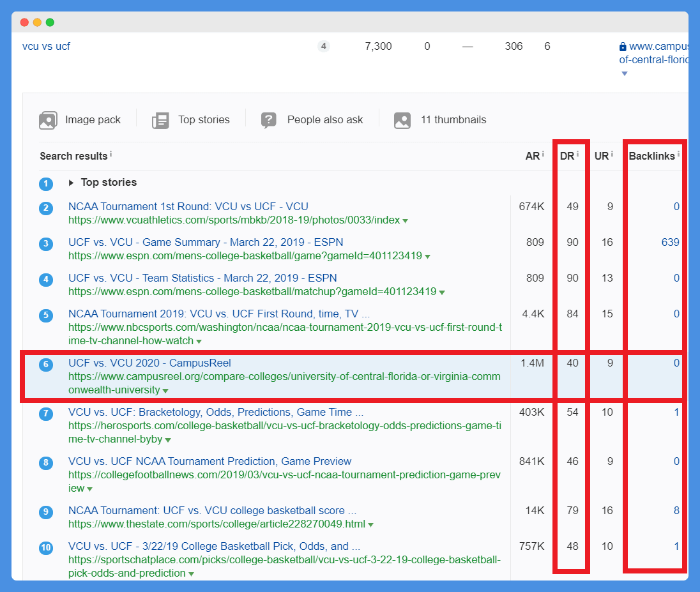Open NCAA Tournament college basketball score title
Viewport: 700px width, 592px height.
(x=213, y=510)
